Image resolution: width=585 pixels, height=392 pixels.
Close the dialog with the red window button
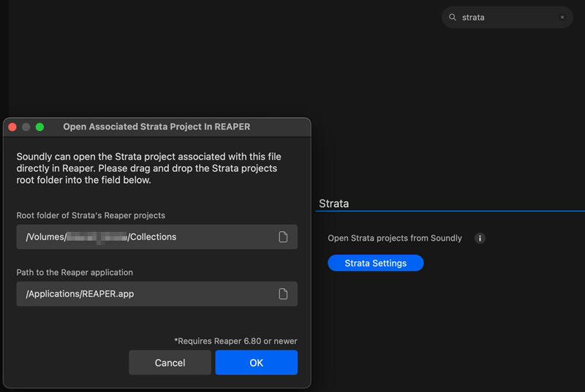[12, 127]
